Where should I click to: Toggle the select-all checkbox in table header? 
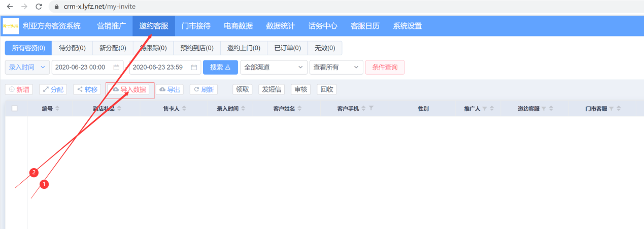click(x=14, y=109)
